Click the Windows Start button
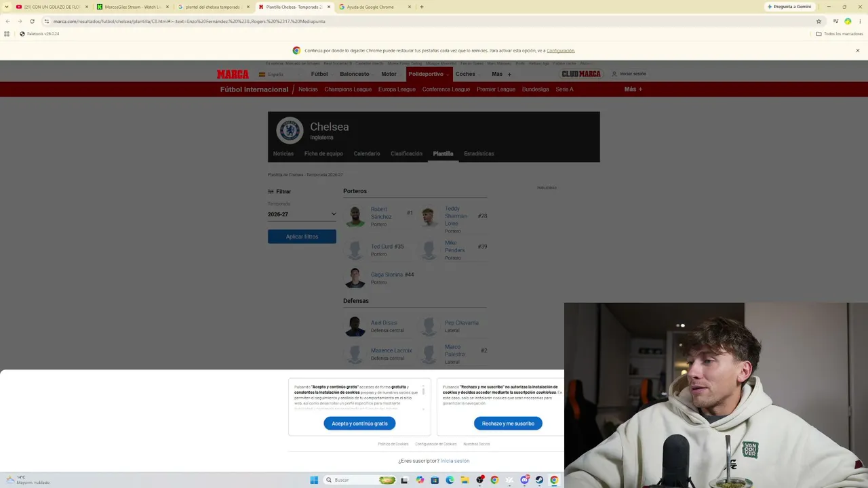The width and height of the screenshot is (868, 488). [314, 480]
